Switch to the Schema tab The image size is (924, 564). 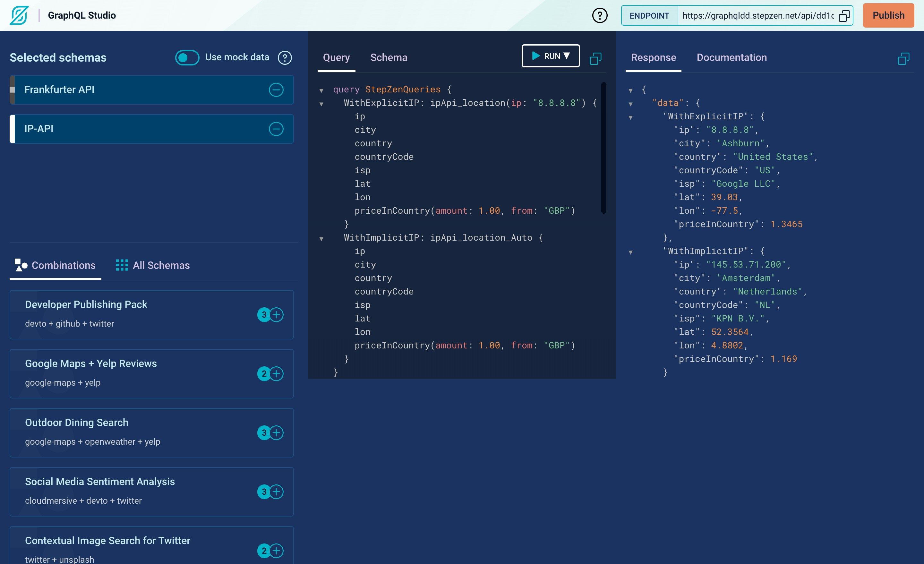click(x=389, y=57)
